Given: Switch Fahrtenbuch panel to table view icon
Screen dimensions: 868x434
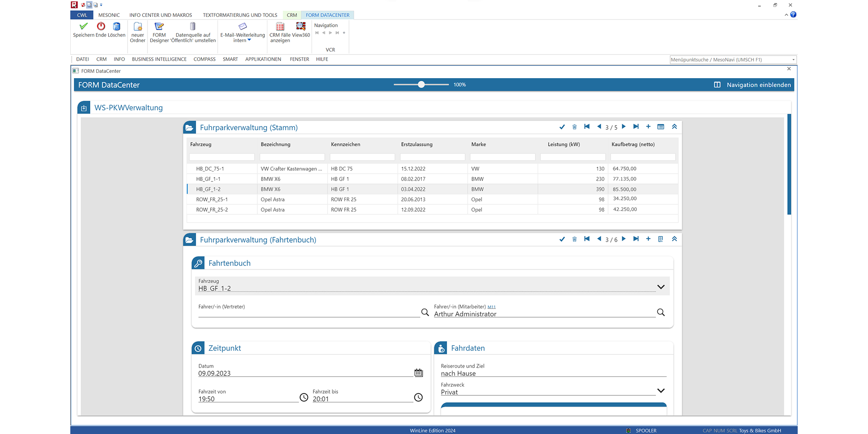Looking at the screenshot, I should 661,239.
